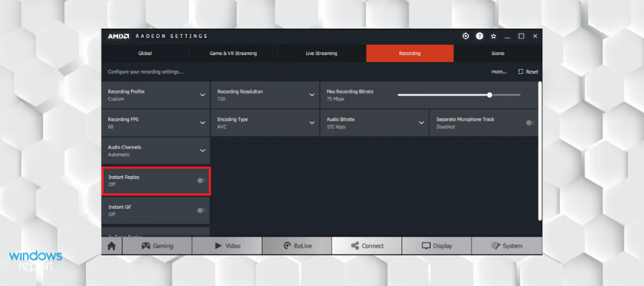
Task: Switch to the Game & VR Streaming tab
Action: [233, 54]
